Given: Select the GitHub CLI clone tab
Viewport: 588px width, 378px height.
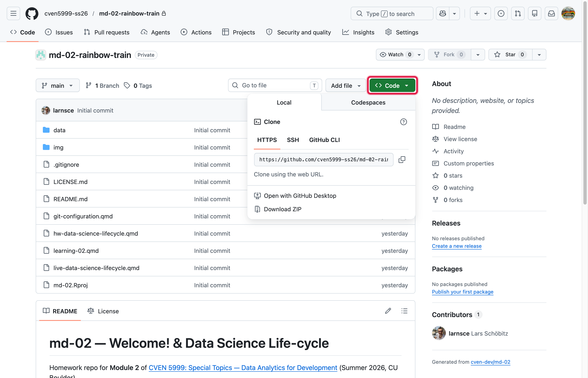Looking at the screenshot, I should (x=324, y=140).
